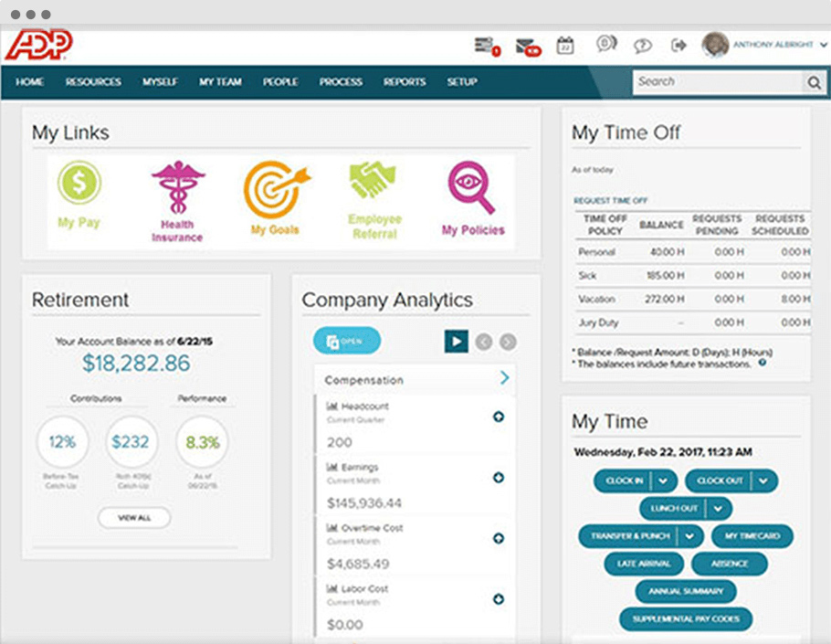Open the calendar icon in the header
Viewport: 831px width, 644px height.
[565, 45]
